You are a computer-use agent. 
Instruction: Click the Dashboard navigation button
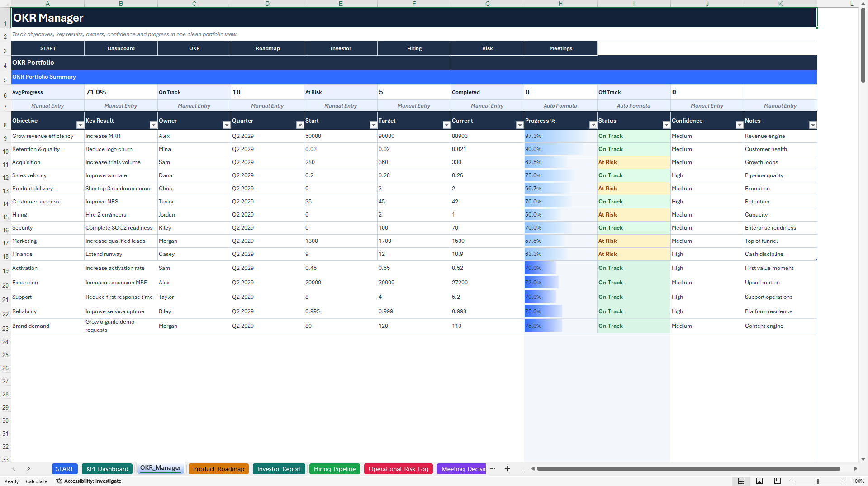[121, 48]
